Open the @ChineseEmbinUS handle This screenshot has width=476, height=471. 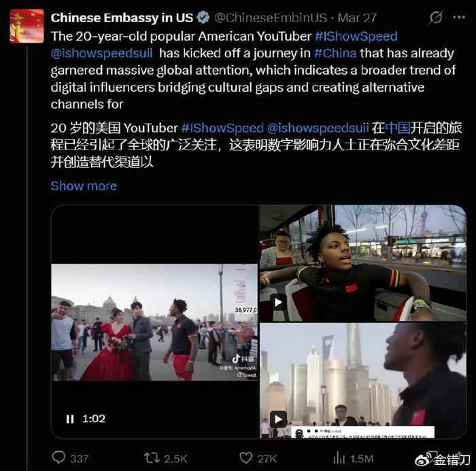point(271,18)
